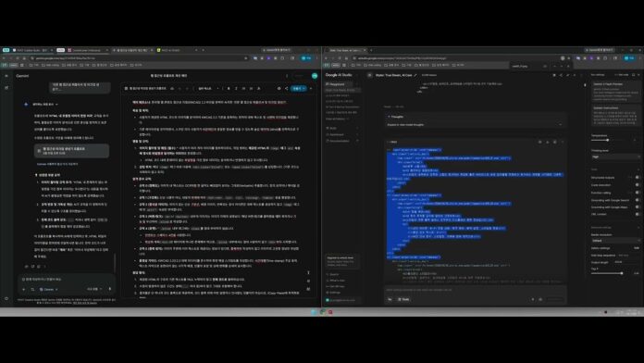Open Search in AI Studio bottom sidebar
644x363 pixels.
[x=334, y=274]
